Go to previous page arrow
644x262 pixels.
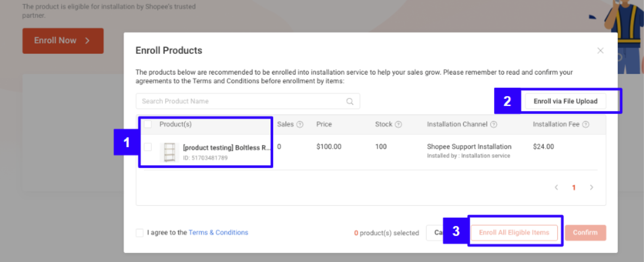click(x=556, y=187)
